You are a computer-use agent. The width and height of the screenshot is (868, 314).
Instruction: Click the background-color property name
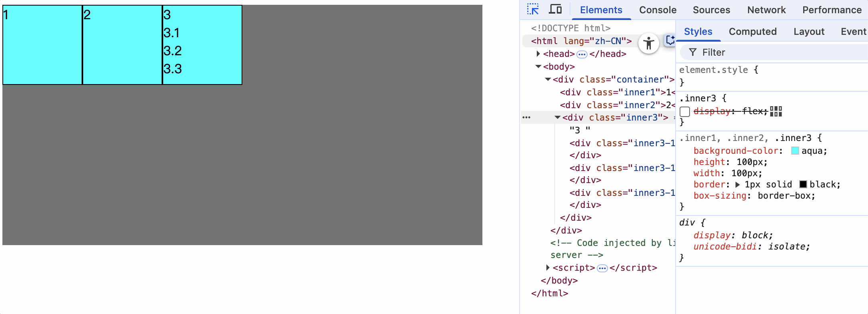tap(736, 151)
